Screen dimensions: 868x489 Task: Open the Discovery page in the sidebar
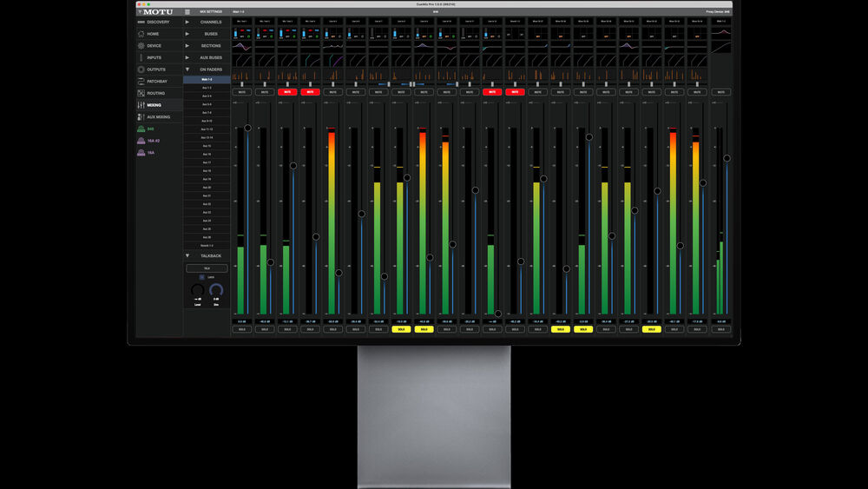pyautogui.click(x=158, y=22)
